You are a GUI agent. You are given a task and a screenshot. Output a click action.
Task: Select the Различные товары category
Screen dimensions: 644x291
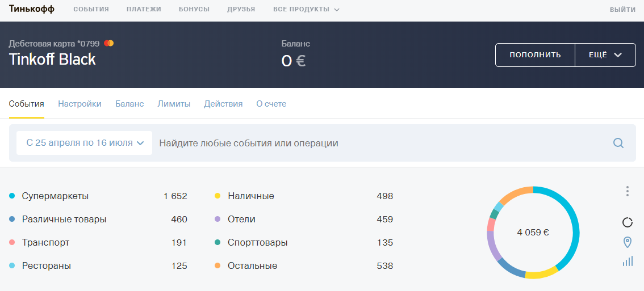[64, 220]
